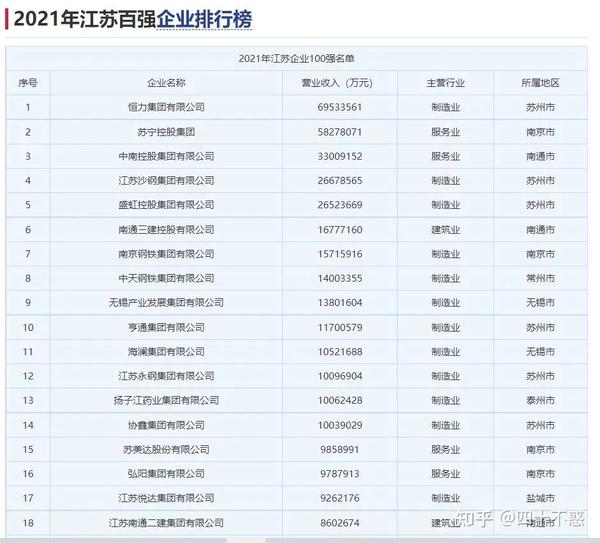Click the revenue value 14003355
The image size is (600, 543).
(x=340, y=278)
